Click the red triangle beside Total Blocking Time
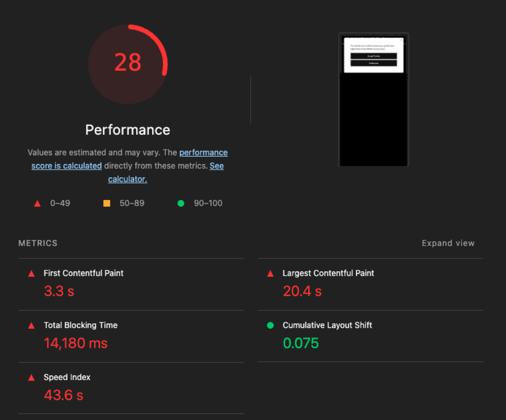 point(31,325)
